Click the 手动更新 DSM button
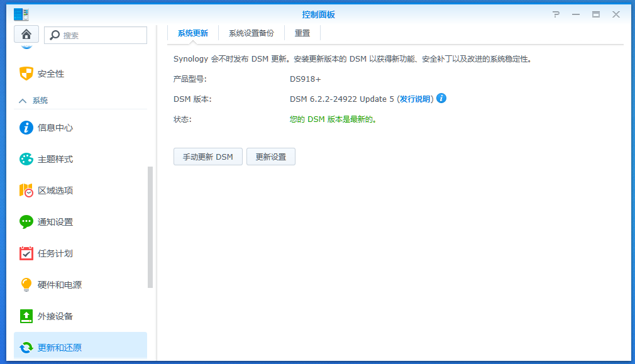 207,157
